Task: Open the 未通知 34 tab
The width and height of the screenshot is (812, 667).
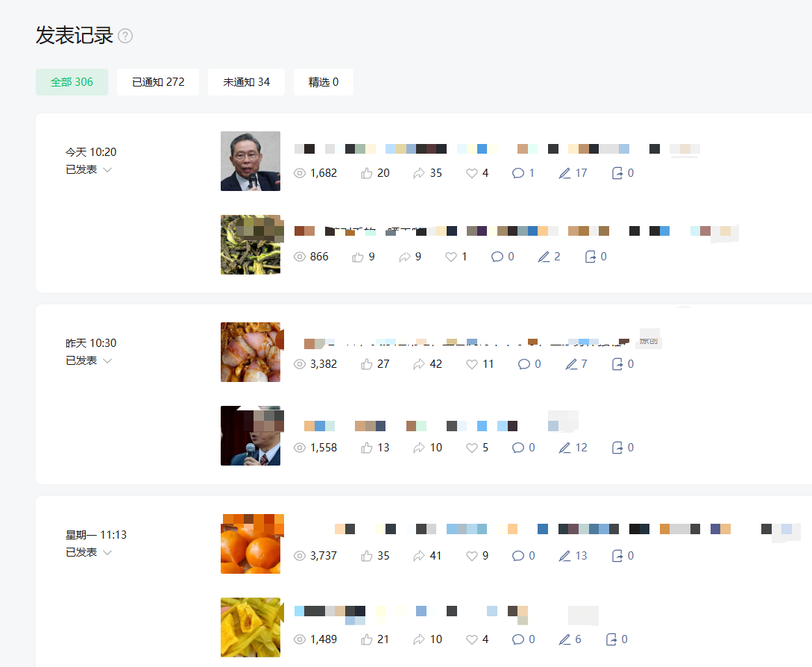Action: coord(247,82)
